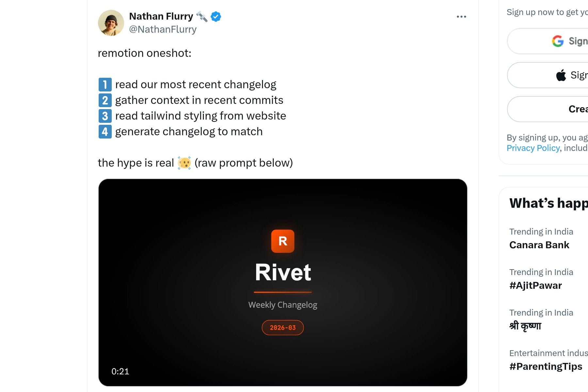Click the Nathan Flurry display name
The image size is (588, 392).
pos(161,16)
